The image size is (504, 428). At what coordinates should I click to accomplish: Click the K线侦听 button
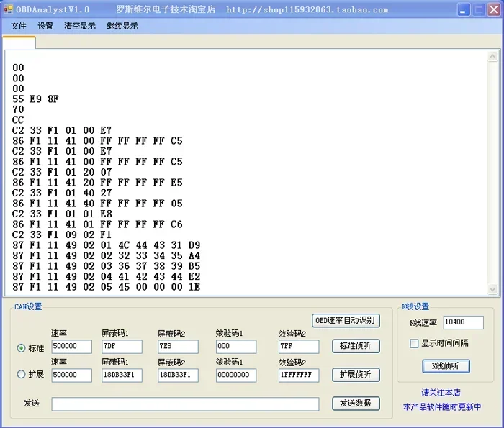446,366
